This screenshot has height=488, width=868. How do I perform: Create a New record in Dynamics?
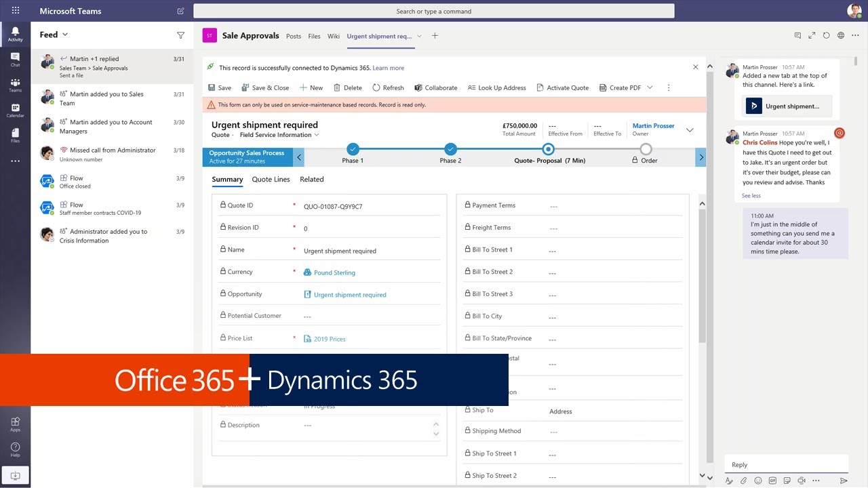[x=311, y=87]
